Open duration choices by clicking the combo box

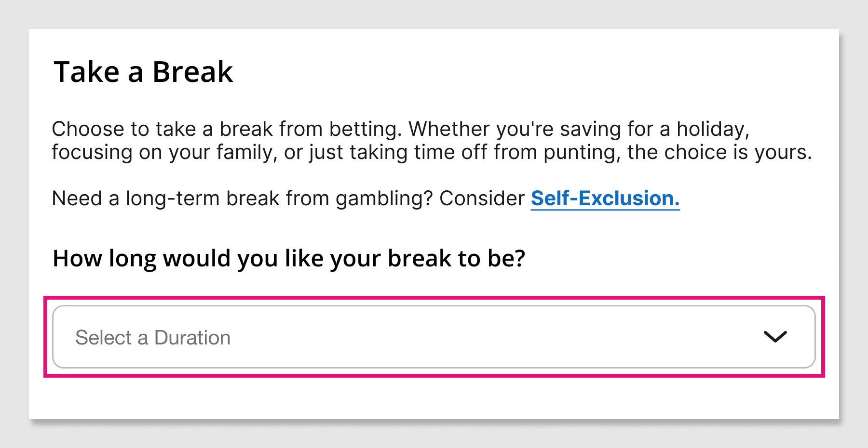[434, 337]
